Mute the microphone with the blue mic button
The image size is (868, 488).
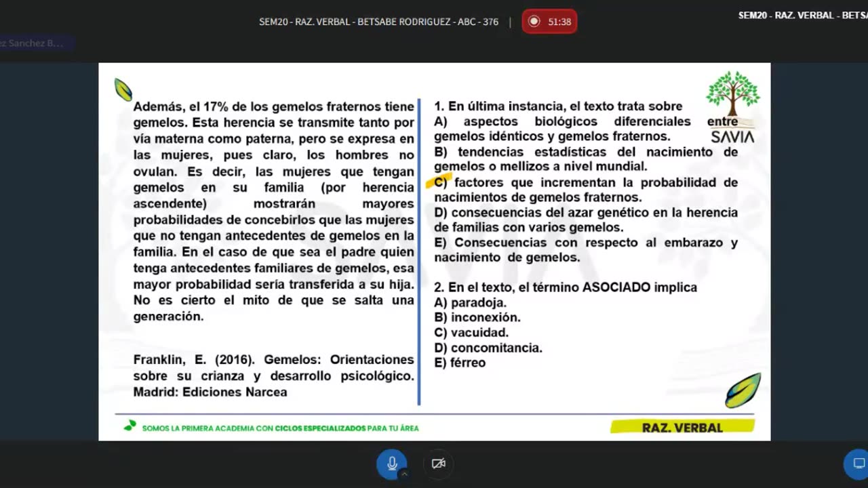coord(391,464)
